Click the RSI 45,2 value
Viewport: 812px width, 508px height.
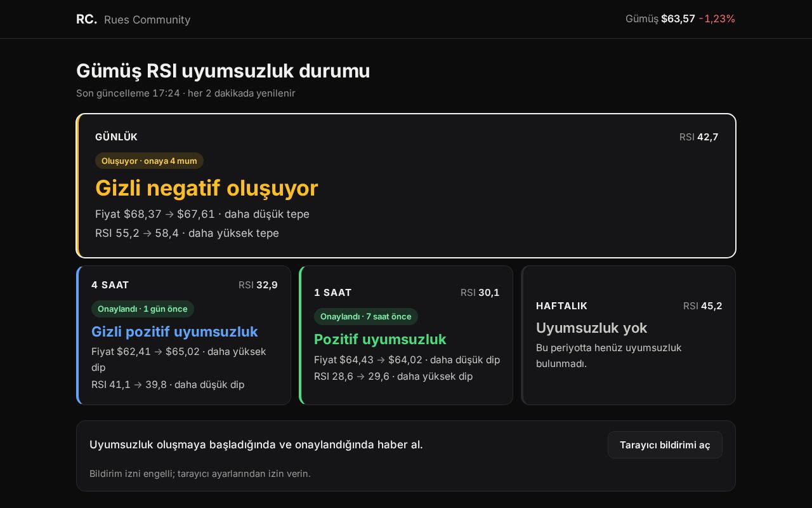coord(703,305)
